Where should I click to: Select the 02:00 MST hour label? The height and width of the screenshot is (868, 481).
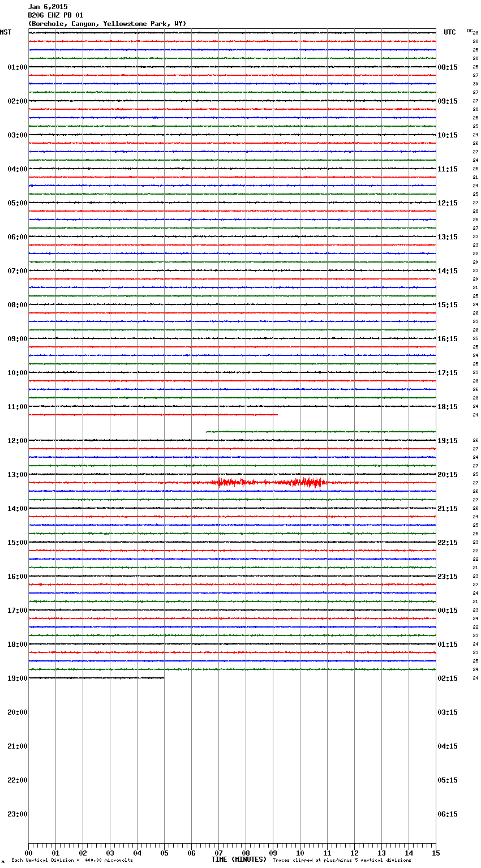pos(18,101)
